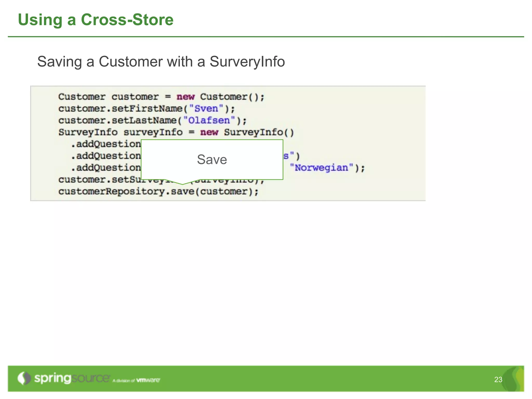This screenshot has height=399, width=532.
Task: Click the "Using a Cross-Store" slide title
Action: pyautogui.click(x=96, y=20)
